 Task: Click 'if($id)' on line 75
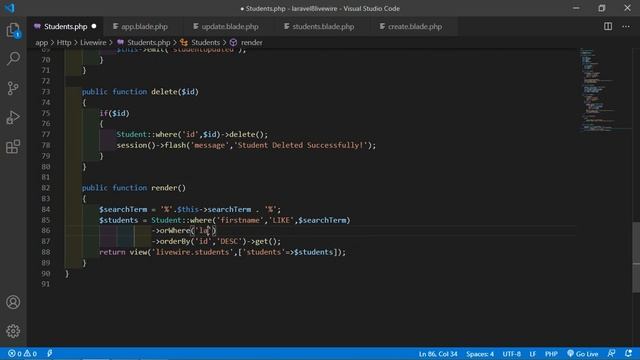pyautogui.click(x=114, y=113)
